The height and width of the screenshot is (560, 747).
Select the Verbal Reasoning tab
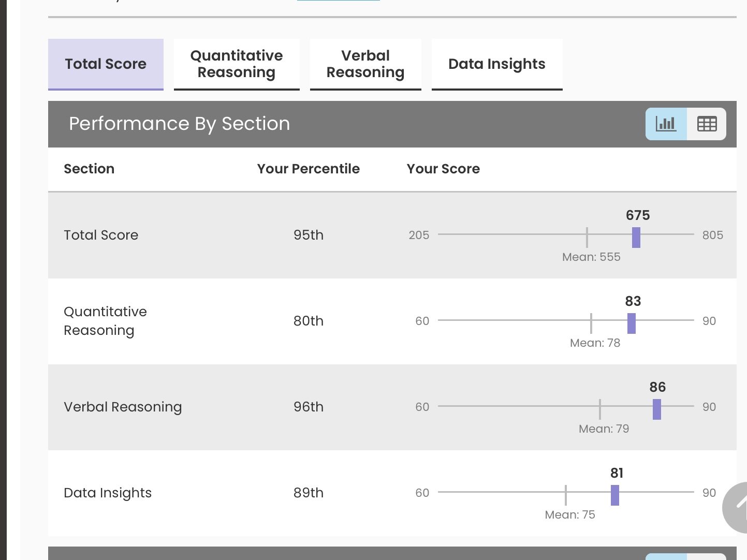(365, 64)
